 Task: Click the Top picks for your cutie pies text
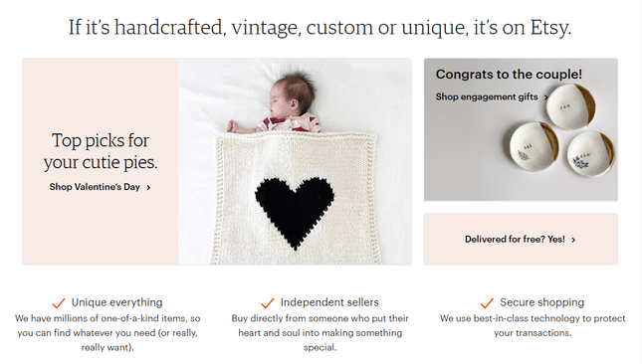click(x=101, y=151)
